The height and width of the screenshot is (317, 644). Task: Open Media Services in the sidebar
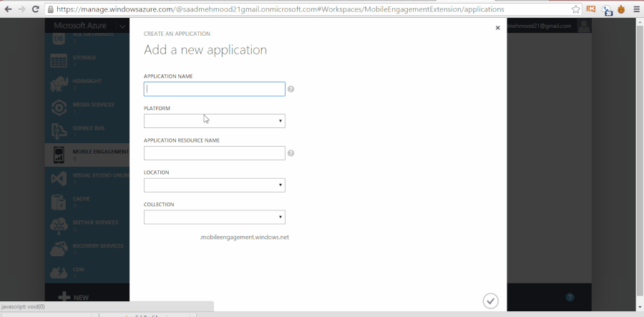point(87,107)
